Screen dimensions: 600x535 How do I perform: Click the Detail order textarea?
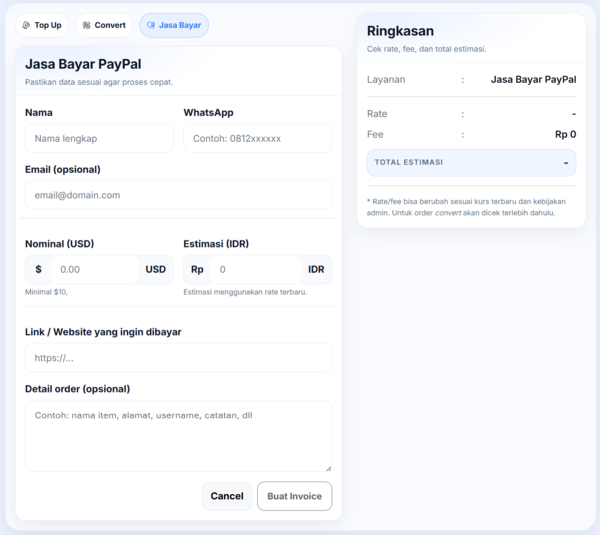(x=178, y=436)
